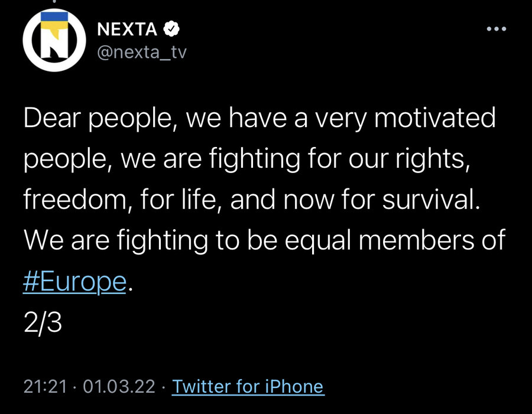The width and height of the screenshot is (532, 414).
Task: Click the "Twitter for iPhone" source link
Action: (248, 387)
